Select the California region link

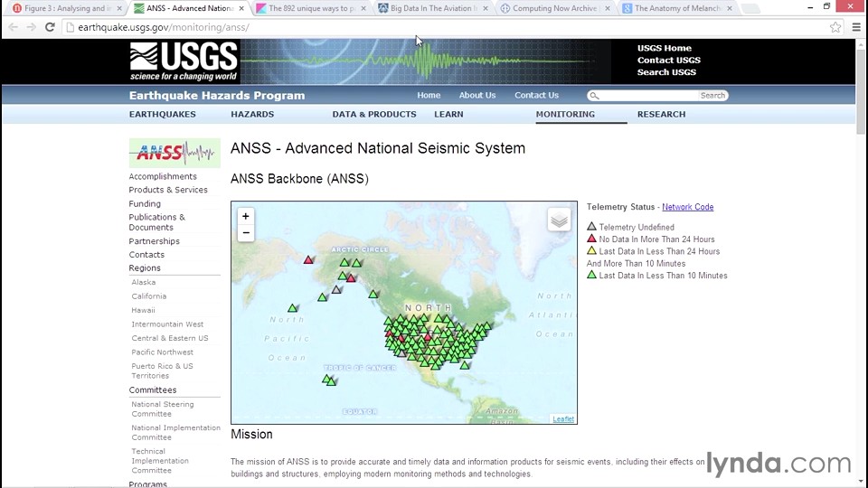tap(149, 296)
